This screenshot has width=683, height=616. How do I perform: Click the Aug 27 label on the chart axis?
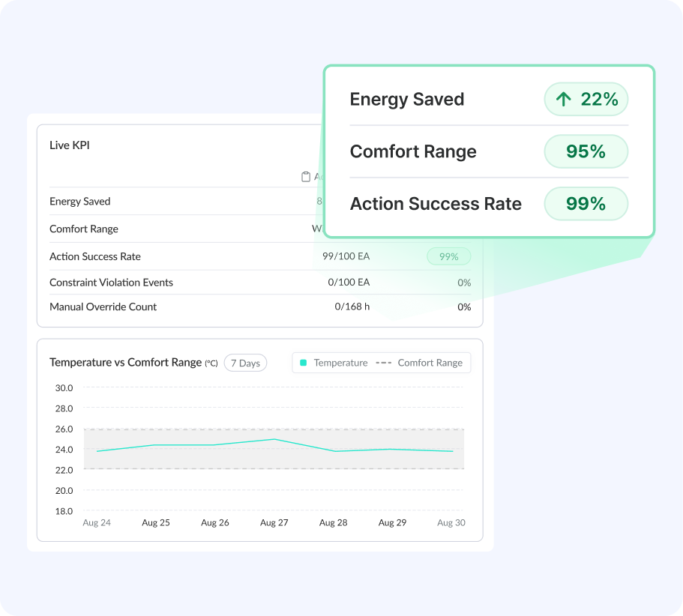coord(274,522)
